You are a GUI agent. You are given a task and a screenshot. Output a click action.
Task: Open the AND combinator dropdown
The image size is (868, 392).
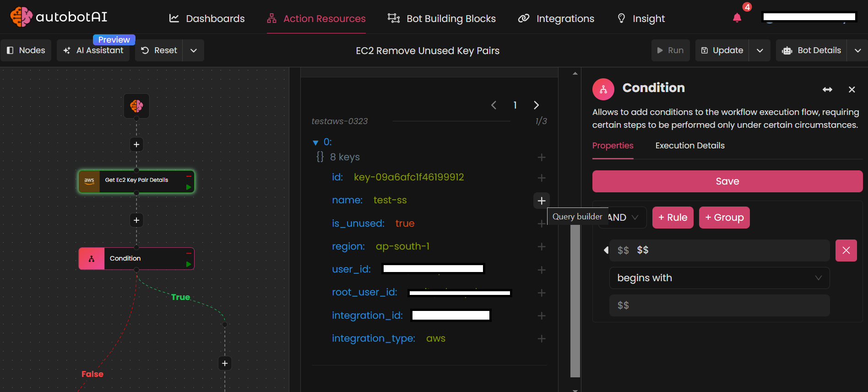tap(623, 218)
